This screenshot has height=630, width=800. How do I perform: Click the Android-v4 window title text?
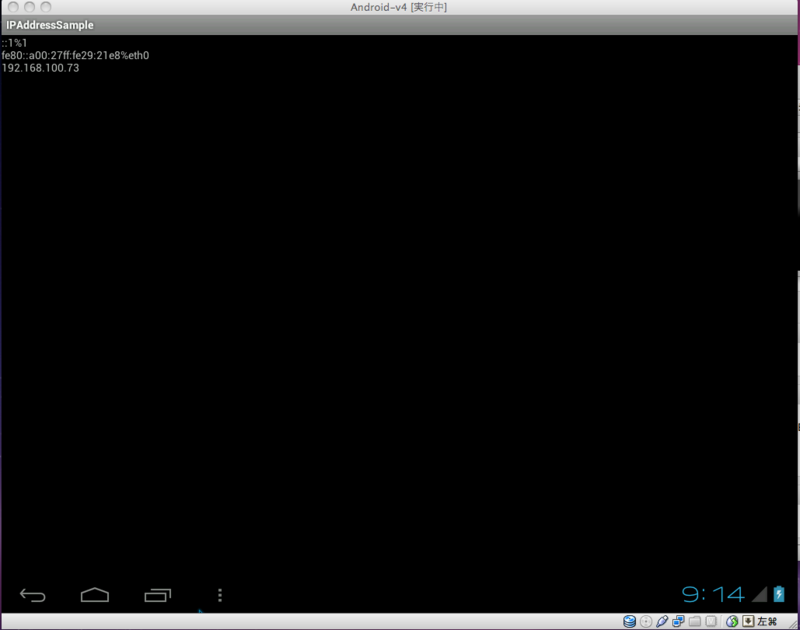398,7
